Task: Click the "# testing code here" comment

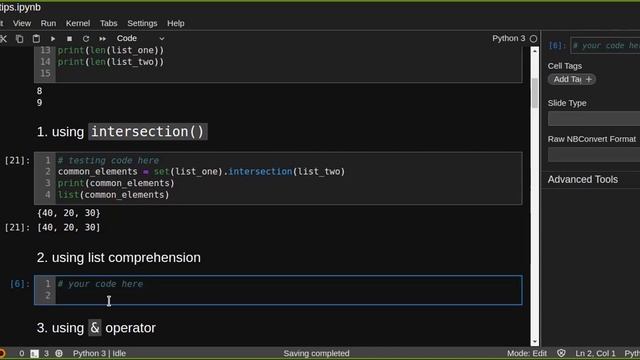Action: [109, 160]
